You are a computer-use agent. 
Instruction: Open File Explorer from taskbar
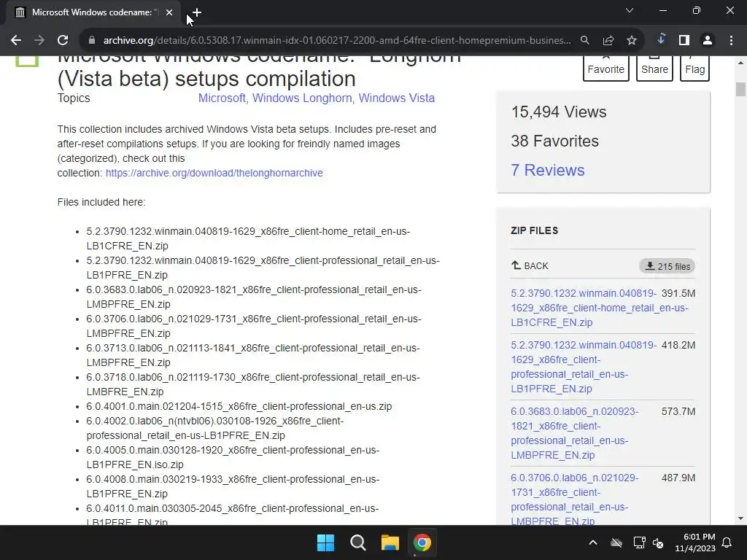click(390, 542)
